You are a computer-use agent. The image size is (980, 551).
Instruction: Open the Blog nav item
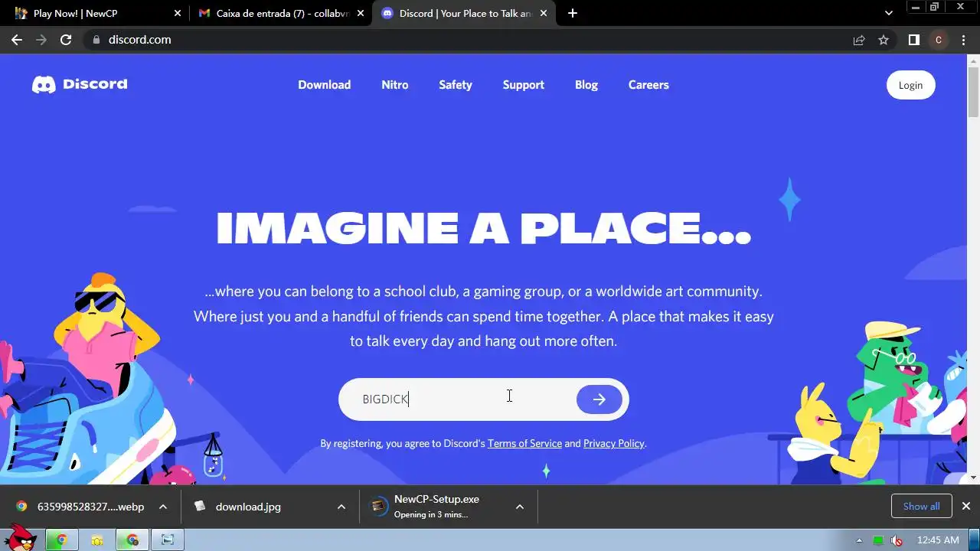[586, 85]
